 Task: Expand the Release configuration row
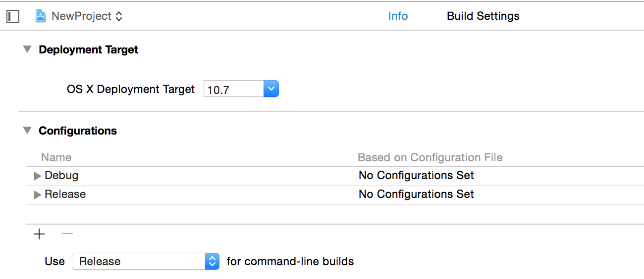pyautogui.click(x=38, y=195)
